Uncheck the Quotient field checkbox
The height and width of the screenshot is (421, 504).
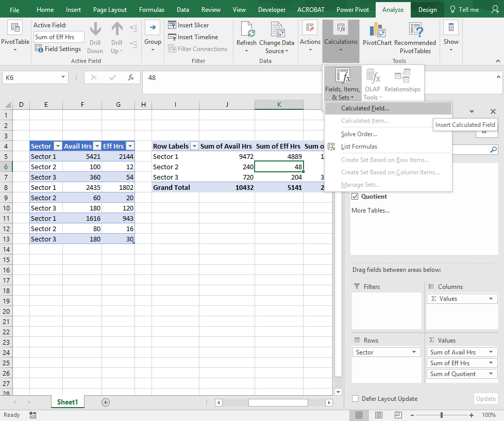click(355, 197)
